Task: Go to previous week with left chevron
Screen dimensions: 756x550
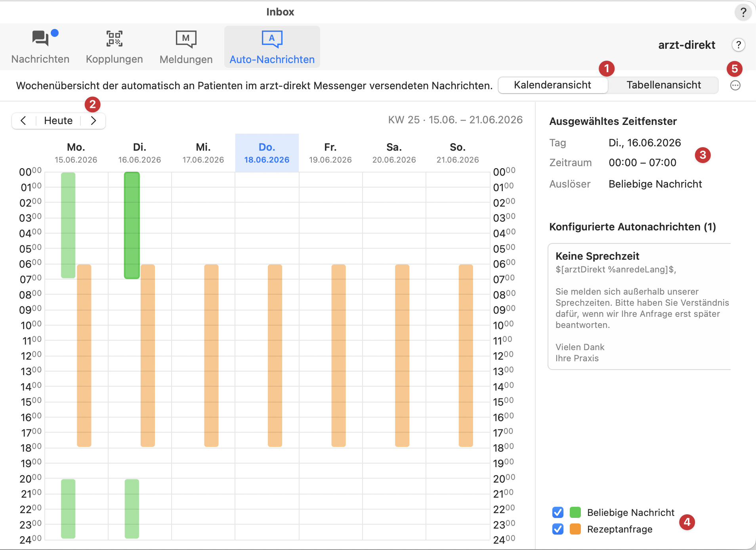Action: pyautogui.click(x=23, y=121)
